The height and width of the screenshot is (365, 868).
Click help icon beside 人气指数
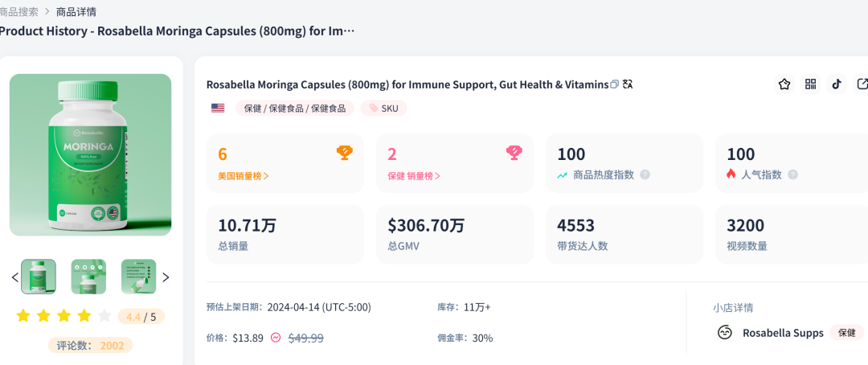[x=792, y=174]
